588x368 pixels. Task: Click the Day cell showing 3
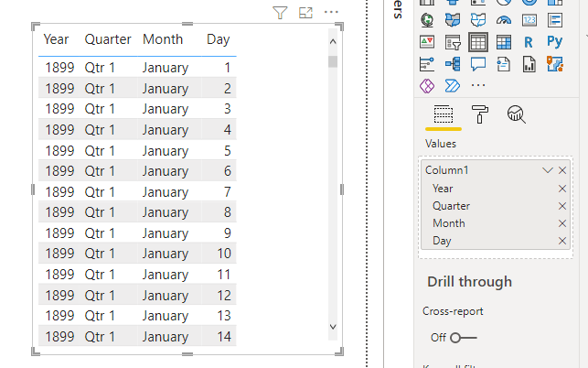[228, 109]
